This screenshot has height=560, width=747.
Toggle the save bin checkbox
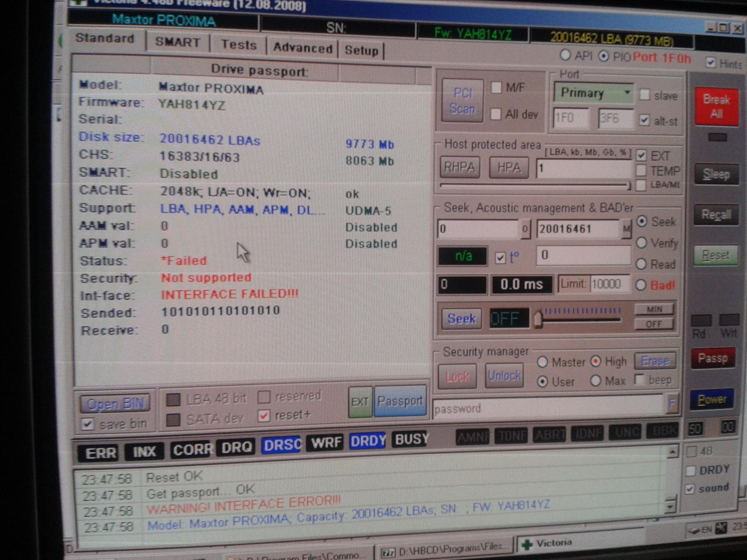(88, 424)
